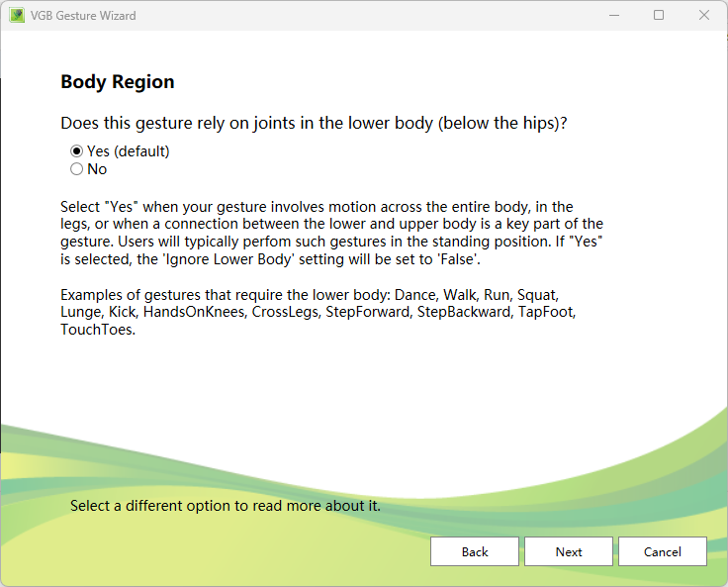Screen dimensions: 728x587
Task: Click the 'Ignore Lower Body' explanation paragraph
Action: pyautogui.click(x=331, y=232)
